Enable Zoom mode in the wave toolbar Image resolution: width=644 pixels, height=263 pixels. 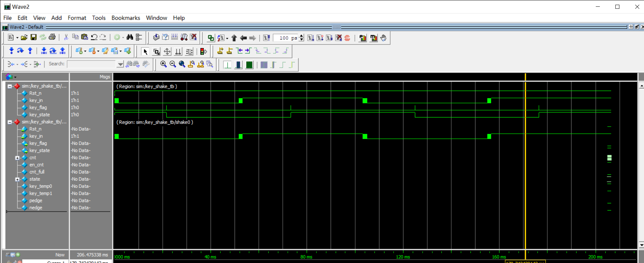tap(156, 52)
